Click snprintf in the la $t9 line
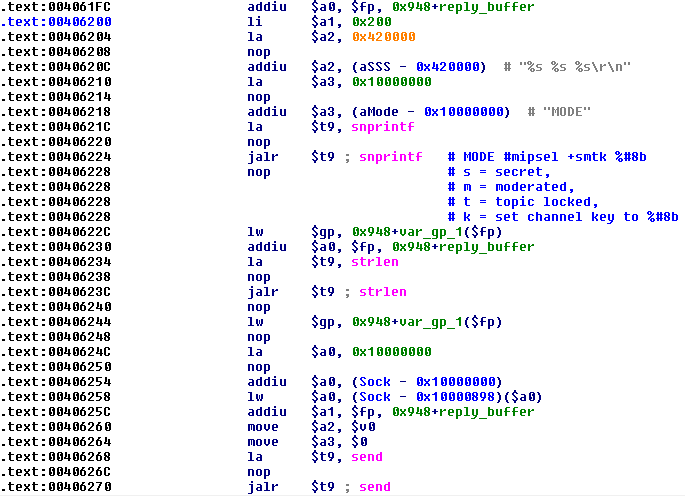Viewport: 685px width, 496px height. click(383, 127)
